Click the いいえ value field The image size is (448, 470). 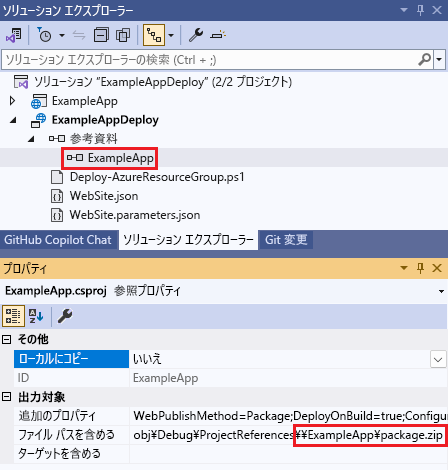(x=280, y=359)
